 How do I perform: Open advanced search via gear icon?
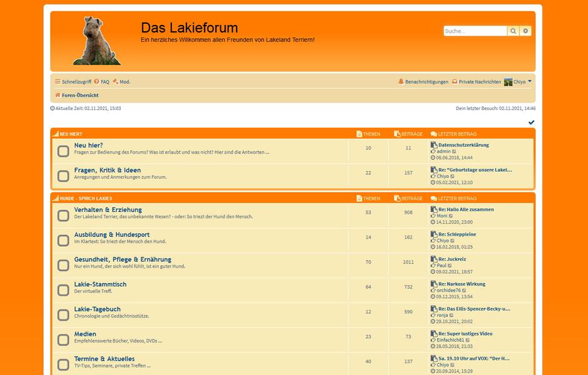coord(525,31)
